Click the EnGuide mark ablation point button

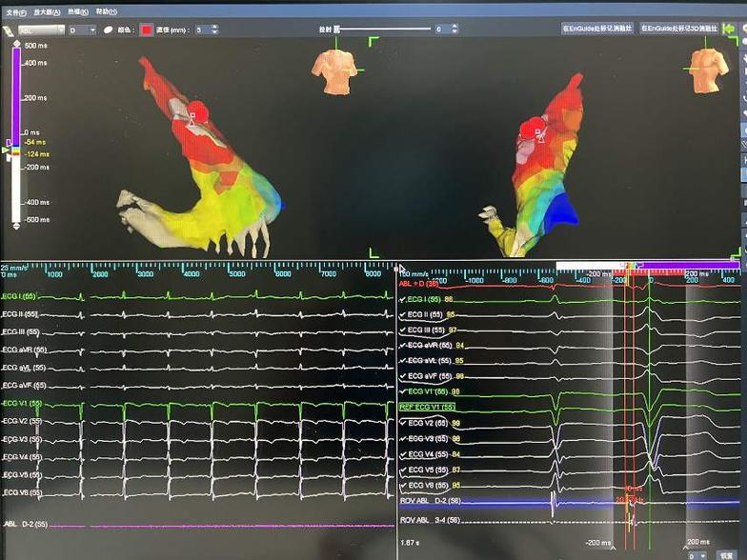[x=597, y=29]
